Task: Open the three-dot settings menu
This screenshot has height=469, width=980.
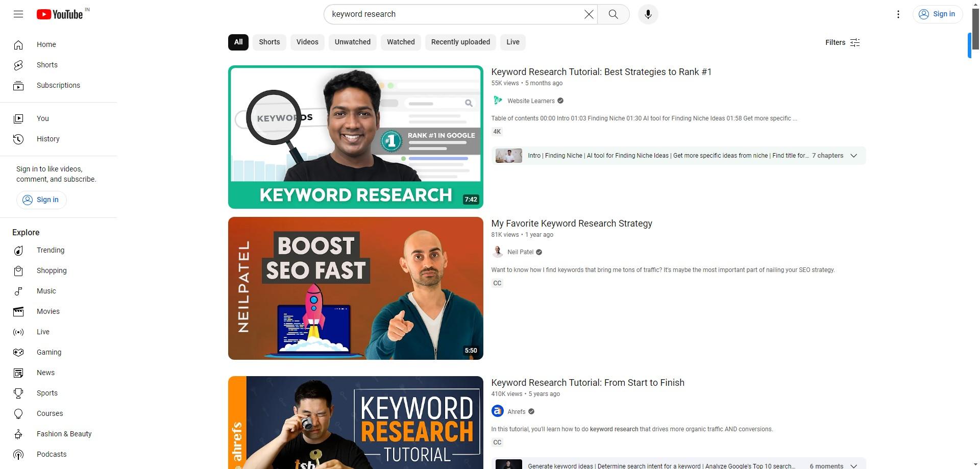Action: coord(898,14)
